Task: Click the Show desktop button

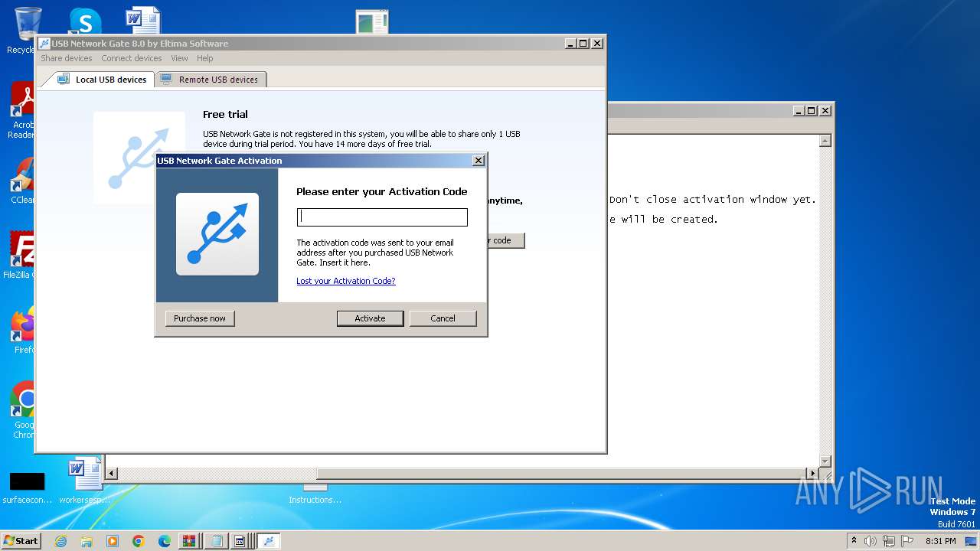Action: [x=972, y=541]
